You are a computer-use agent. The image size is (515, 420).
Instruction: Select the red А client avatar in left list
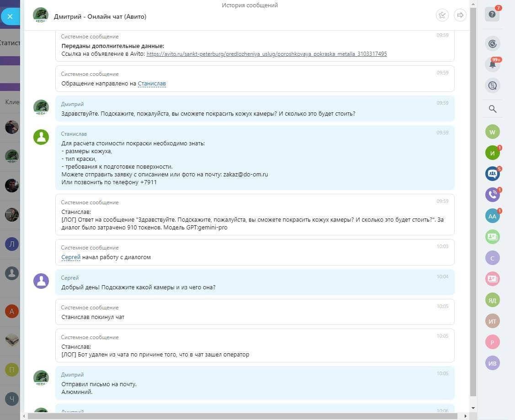12,311
